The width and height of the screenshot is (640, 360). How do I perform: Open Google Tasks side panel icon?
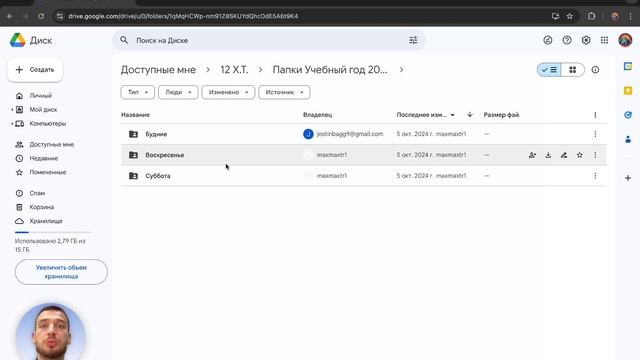point(628,115)
